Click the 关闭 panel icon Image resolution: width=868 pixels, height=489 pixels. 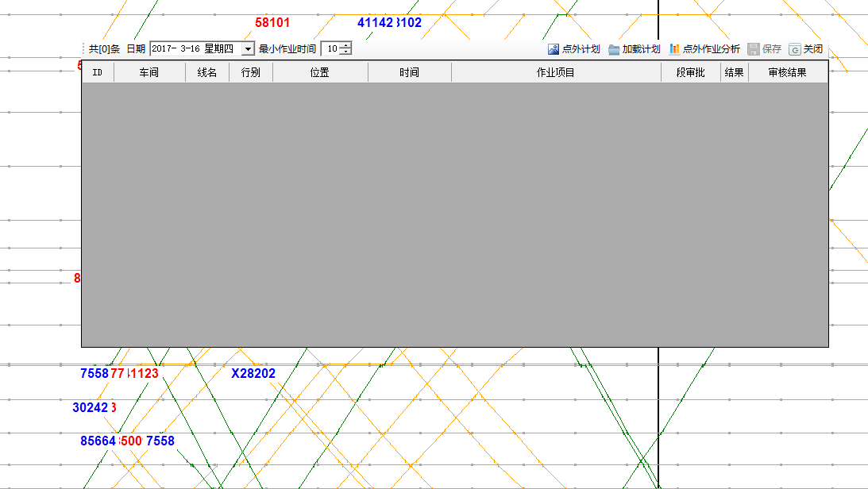tap(795, 49)
